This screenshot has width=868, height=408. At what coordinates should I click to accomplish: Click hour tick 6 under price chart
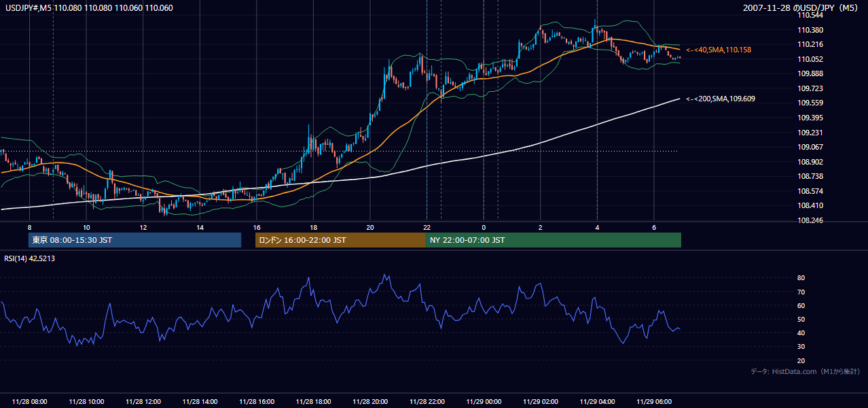point(653,227)
